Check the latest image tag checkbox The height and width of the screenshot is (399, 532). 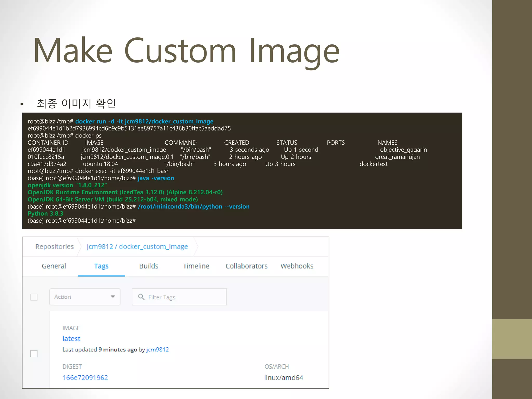click(x=34, y=354)
